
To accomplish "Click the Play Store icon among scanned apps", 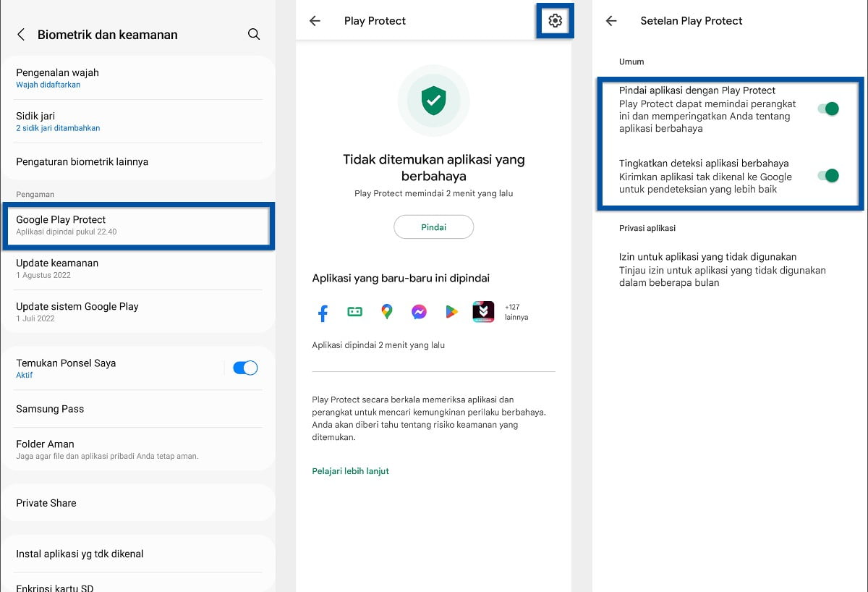I will pyautogui.click(x=451, y=312).
